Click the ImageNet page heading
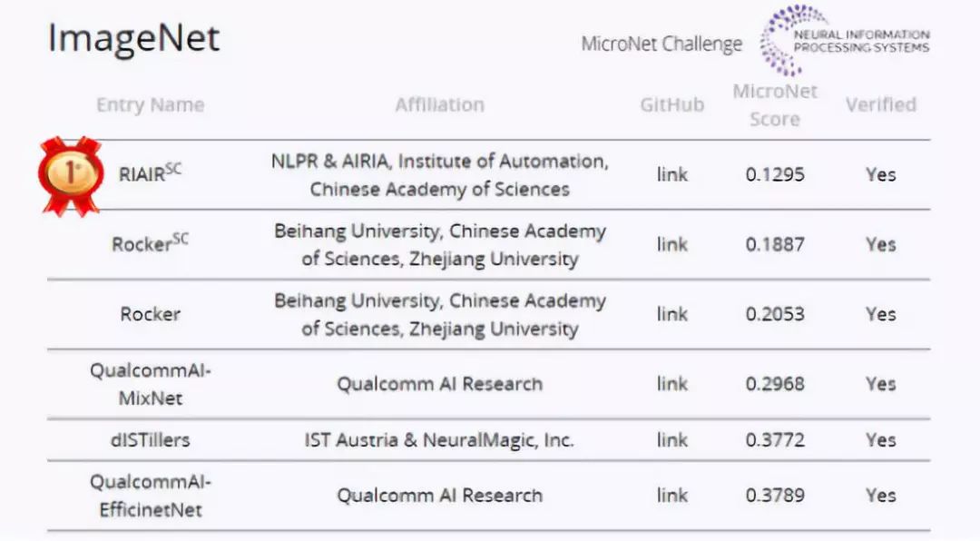The image size is (980, 541). (134, 39)
